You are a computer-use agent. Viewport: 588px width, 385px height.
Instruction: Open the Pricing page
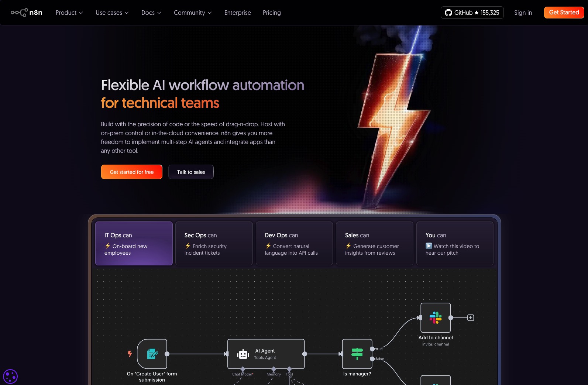(272, 13)
